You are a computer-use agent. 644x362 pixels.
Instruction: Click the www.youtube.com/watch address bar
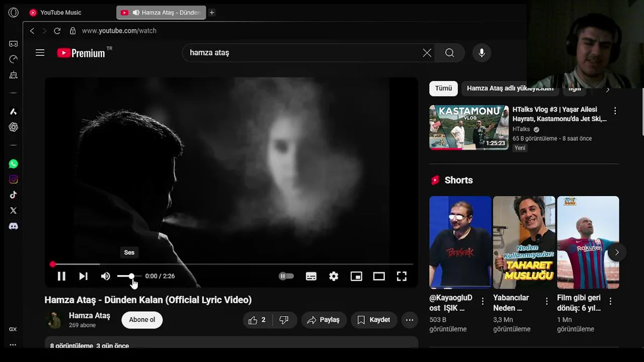click(119, 31)
